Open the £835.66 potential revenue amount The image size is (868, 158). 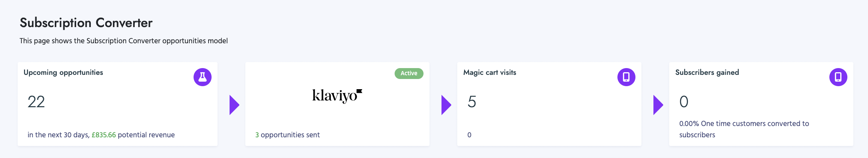104,135
